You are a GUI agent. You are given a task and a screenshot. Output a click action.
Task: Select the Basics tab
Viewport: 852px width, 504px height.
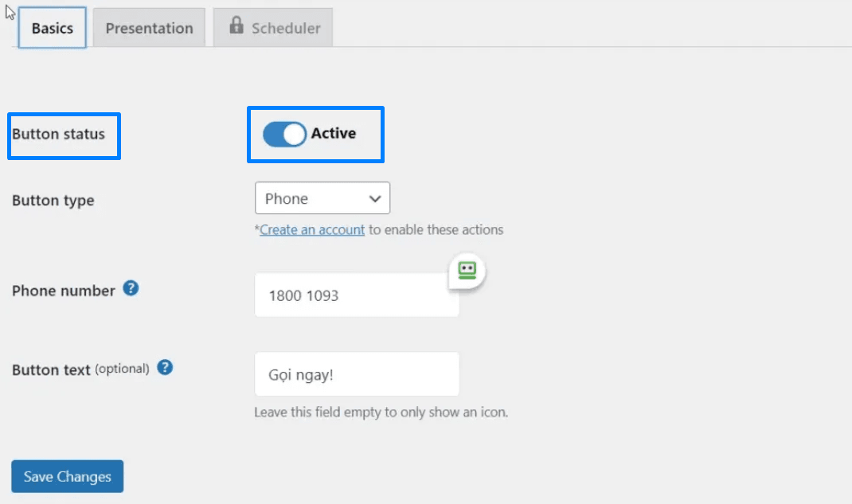51,26
